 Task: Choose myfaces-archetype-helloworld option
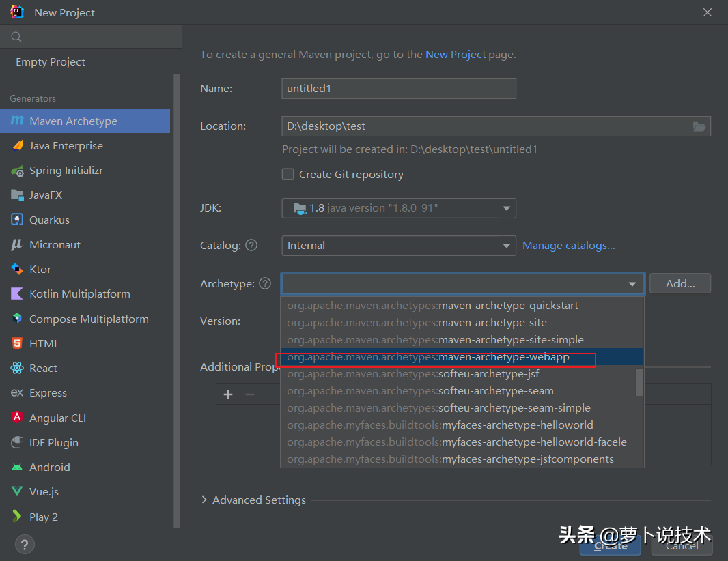[462, 425]
